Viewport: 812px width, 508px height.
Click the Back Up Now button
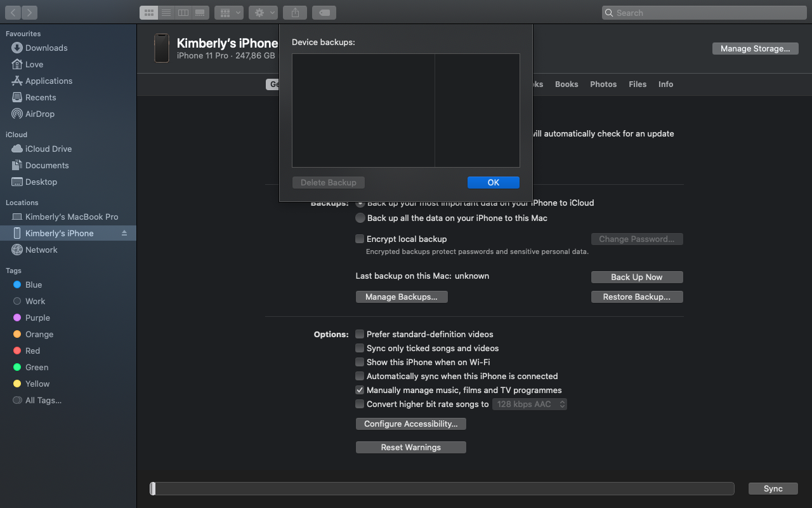(637, 277)
